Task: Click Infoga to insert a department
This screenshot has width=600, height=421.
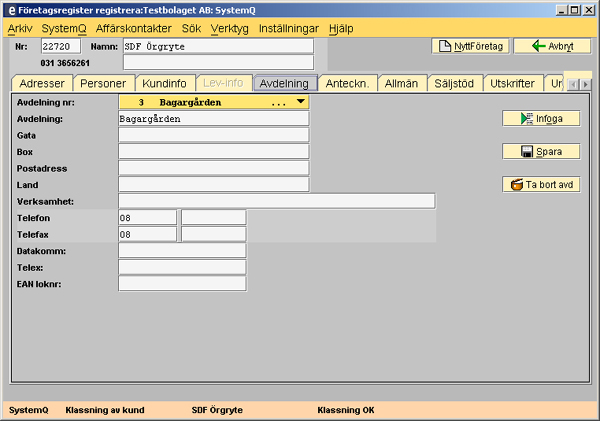Action: tap(541, 118)
